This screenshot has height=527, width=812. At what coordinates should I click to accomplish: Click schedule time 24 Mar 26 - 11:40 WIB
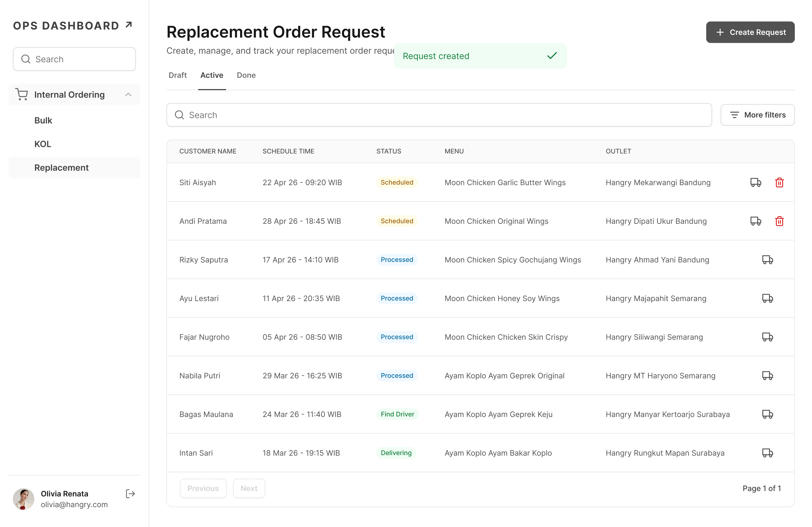click(302, 414)
